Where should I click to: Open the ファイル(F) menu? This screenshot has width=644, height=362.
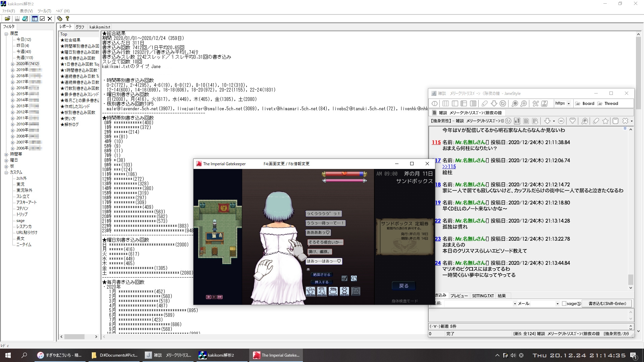[9, 11]
